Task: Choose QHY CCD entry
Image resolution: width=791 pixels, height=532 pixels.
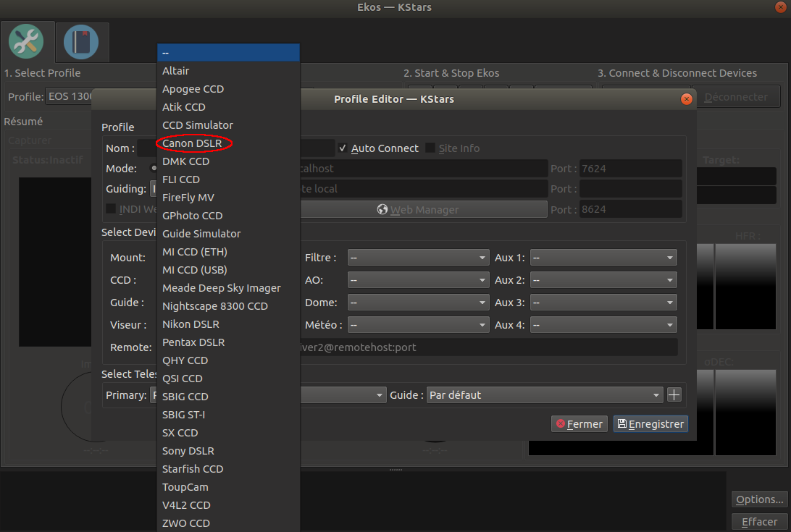Action: point(228,360)
